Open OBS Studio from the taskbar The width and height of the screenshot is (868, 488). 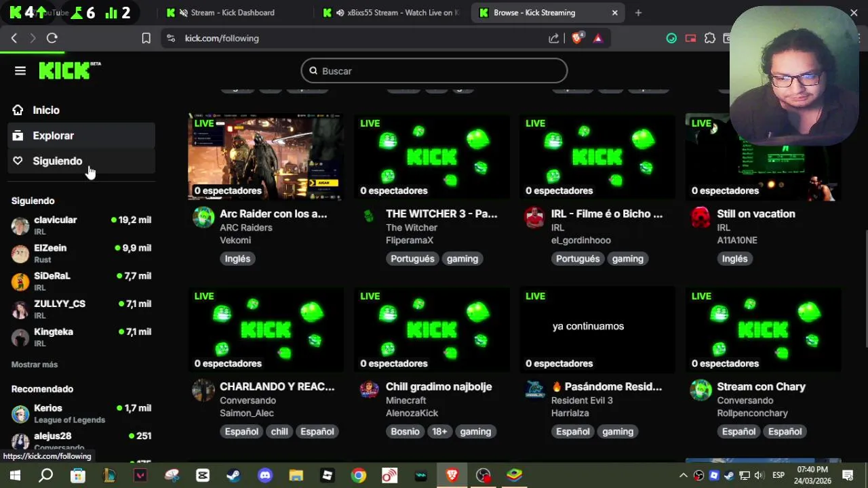(x=483, y=475)
